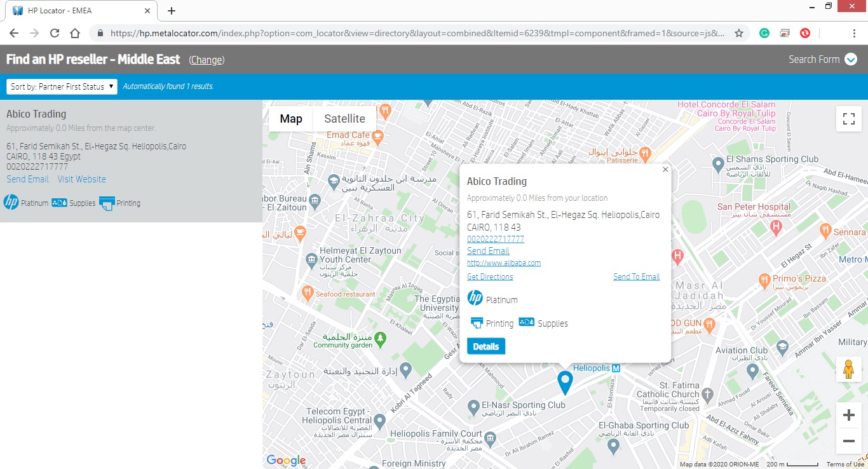Select the Map view tab
Screen dimensions: 868x469
[x=291, y=119]
